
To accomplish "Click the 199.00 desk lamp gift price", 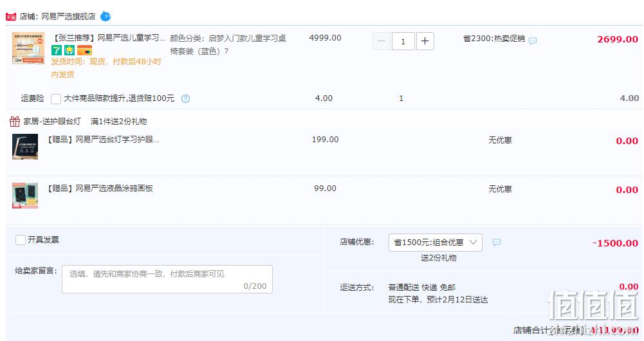I will 326,140.
